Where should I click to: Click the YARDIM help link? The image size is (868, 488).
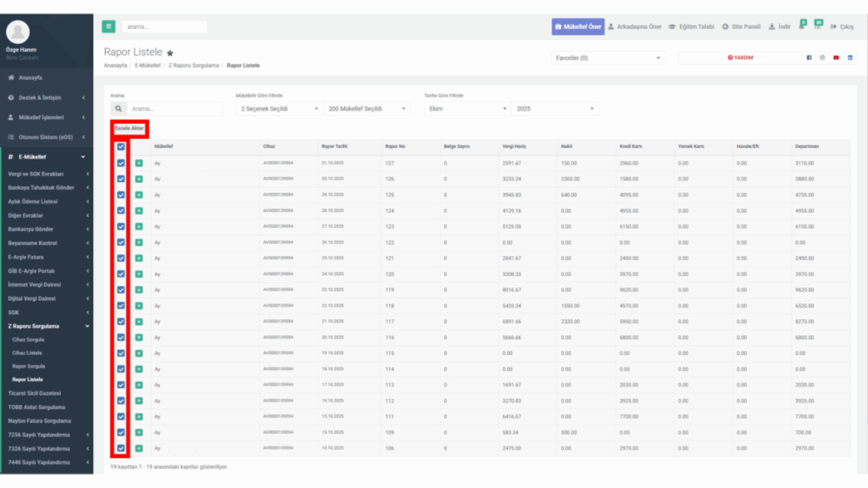click(740, 58)
